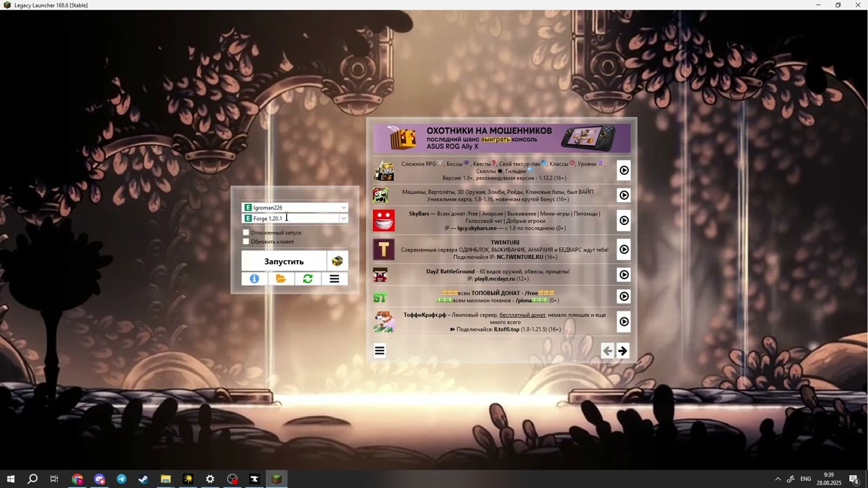Open game folder with orange folder icon
868x488 pixels.
coord(281,279)
